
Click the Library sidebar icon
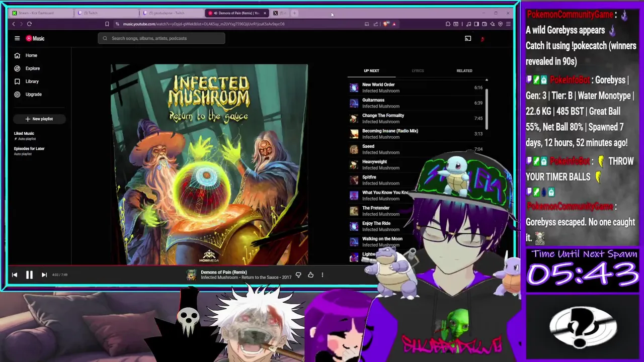[x=17, y=81]
